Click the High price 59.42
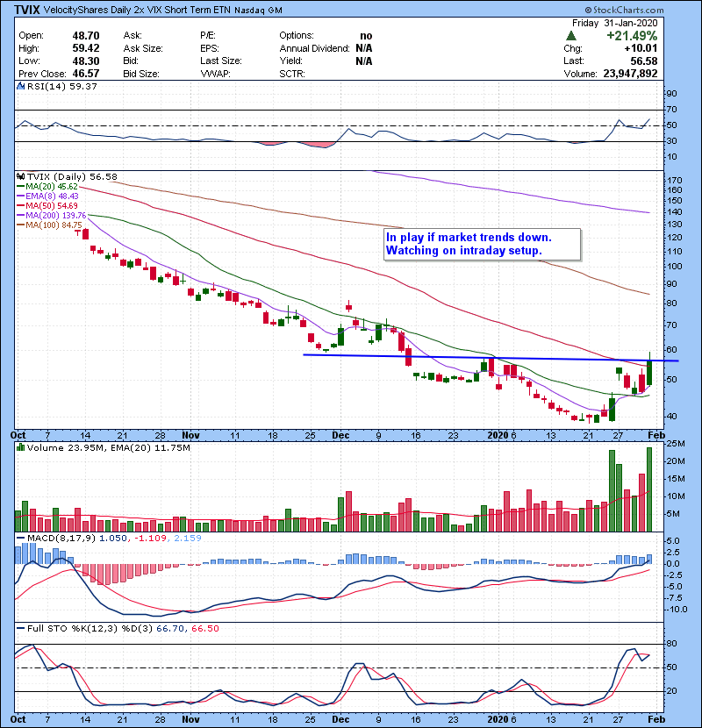Viewport: 702px width, 728px height. point(86,48)
